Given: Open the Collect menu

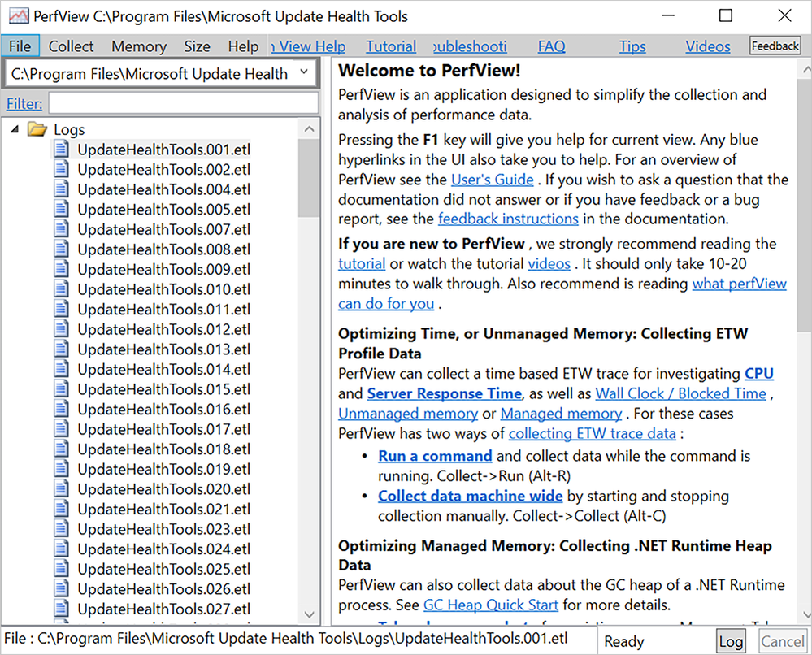Looking at the screenshot, I should pyautogui.click(x=71, y=46).
